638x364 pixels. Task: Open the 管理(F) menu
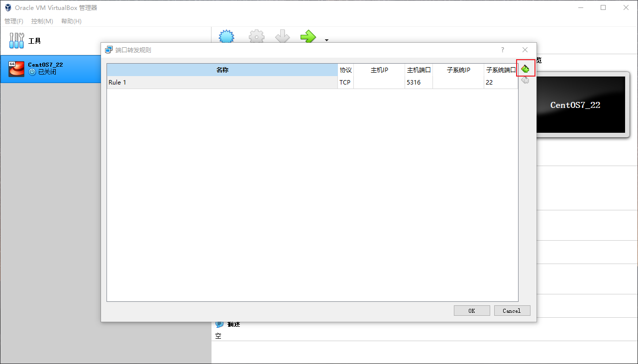pos(14,21)
